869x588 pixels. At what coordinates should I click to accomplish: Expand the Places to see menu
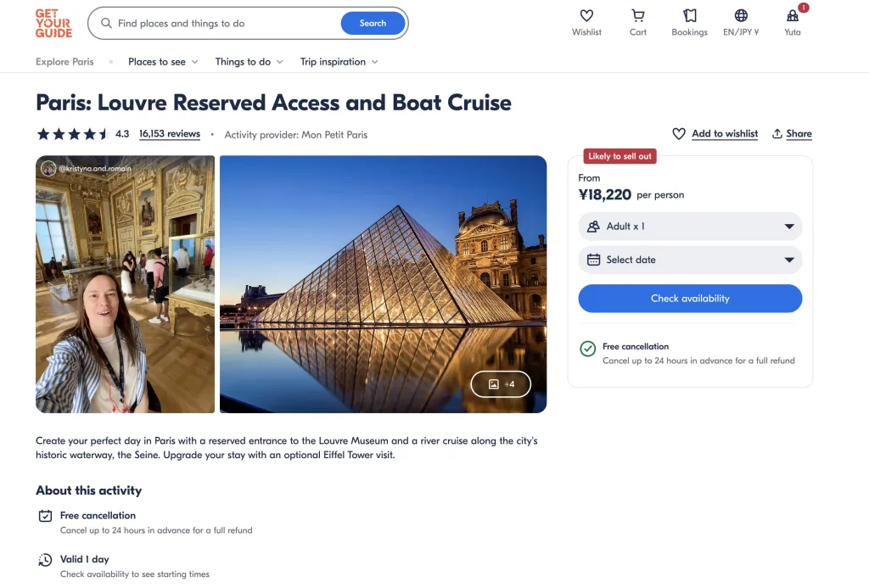click(163, 62)
